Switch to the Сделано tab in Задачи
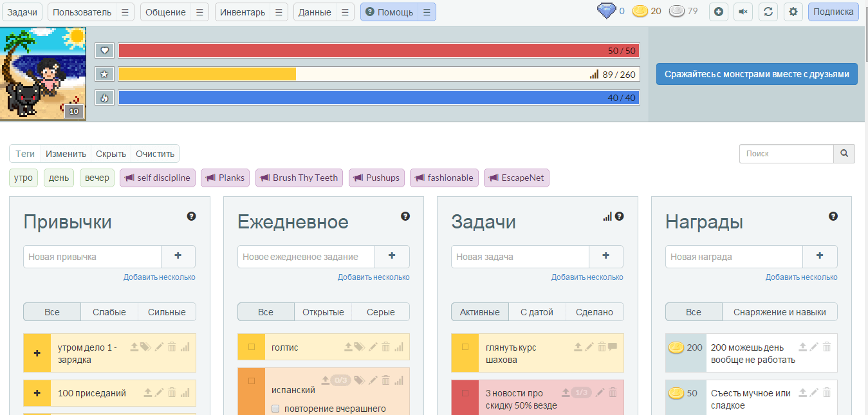 pos(595,312)
